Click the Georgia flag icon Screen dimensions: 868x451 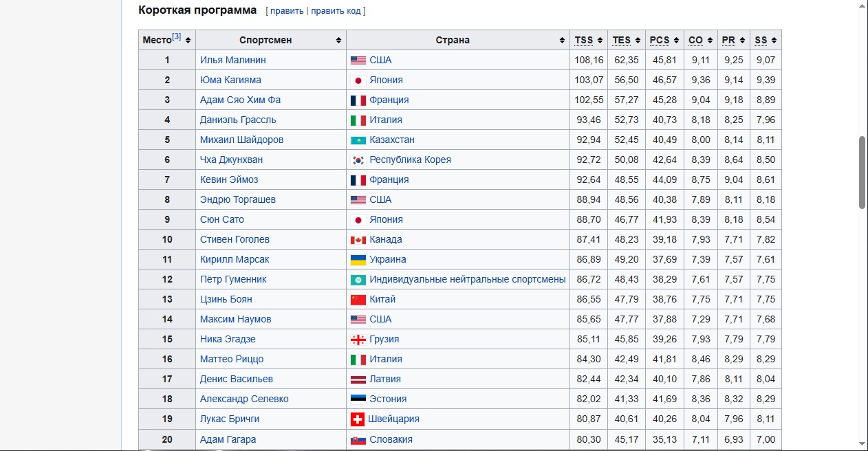[x=358, y=340]
